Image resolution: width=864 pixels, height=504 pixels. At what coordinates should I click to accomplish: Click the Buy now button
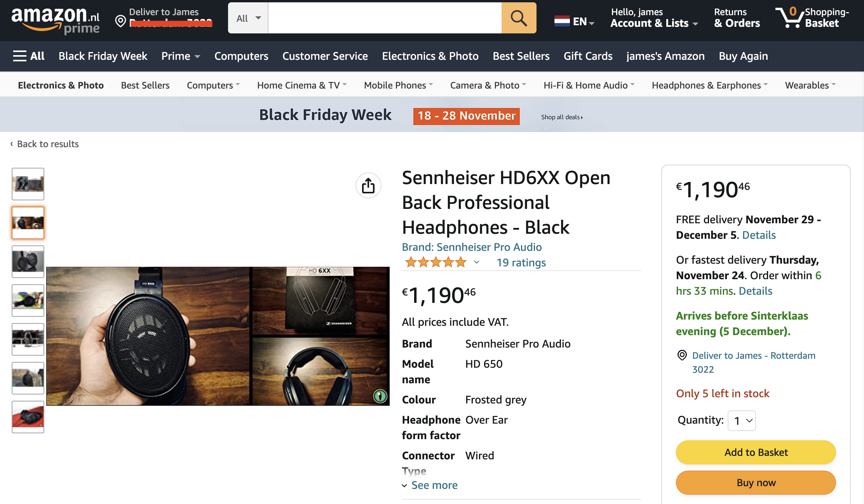(x=756, y=483)
